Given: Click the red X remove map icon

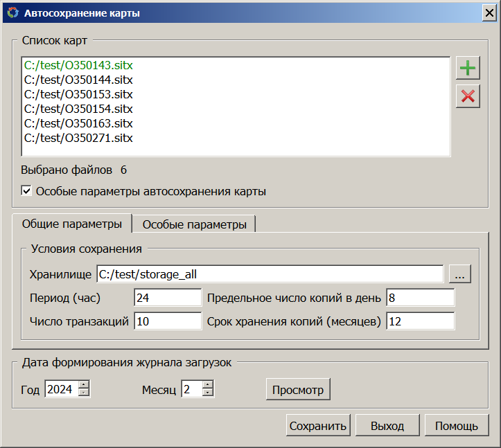Looking at the screenshot, I should (468, 96).
